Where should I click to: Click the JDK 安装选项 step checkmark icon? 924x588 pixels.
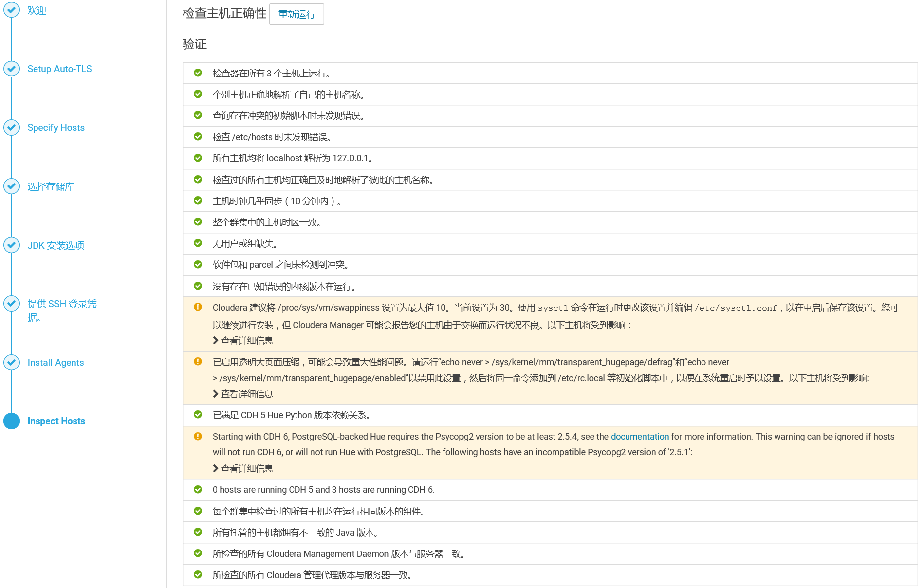pos(11,245)
